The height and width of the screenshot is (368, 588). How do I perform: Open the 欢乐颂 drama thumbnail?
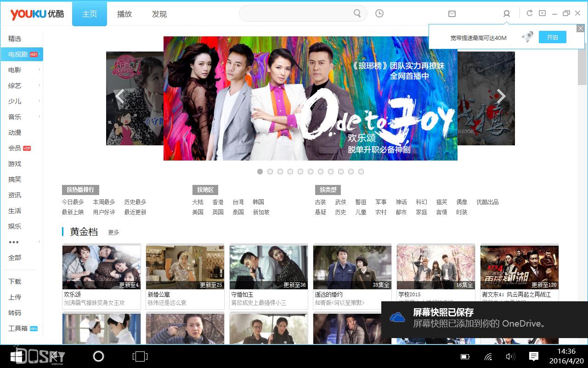click(x=101, y=267)
